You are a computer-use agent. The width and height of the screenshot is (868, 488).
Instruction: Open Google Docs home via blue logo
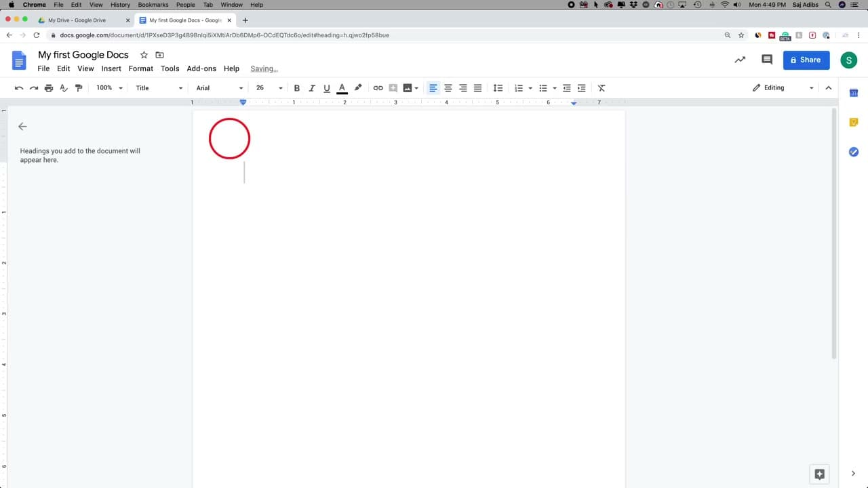19,60
